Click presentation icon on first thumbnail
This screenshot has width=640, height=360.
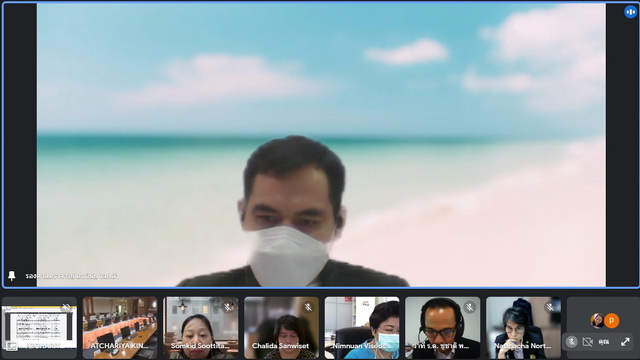pos(11,347)
